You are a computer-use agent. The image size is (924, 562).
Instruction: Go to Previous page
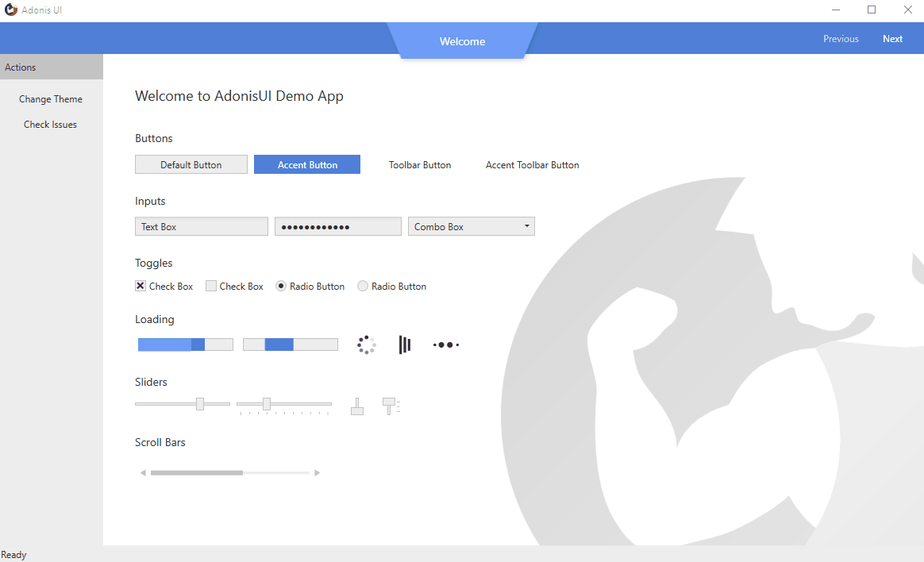[841, 39]
